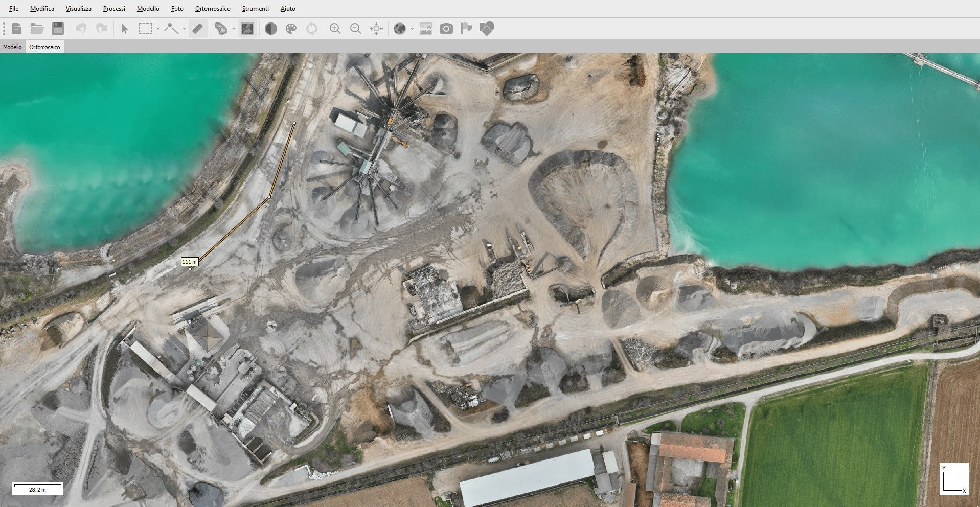Activate the arrow navigation pointer tool

[124, 29]
